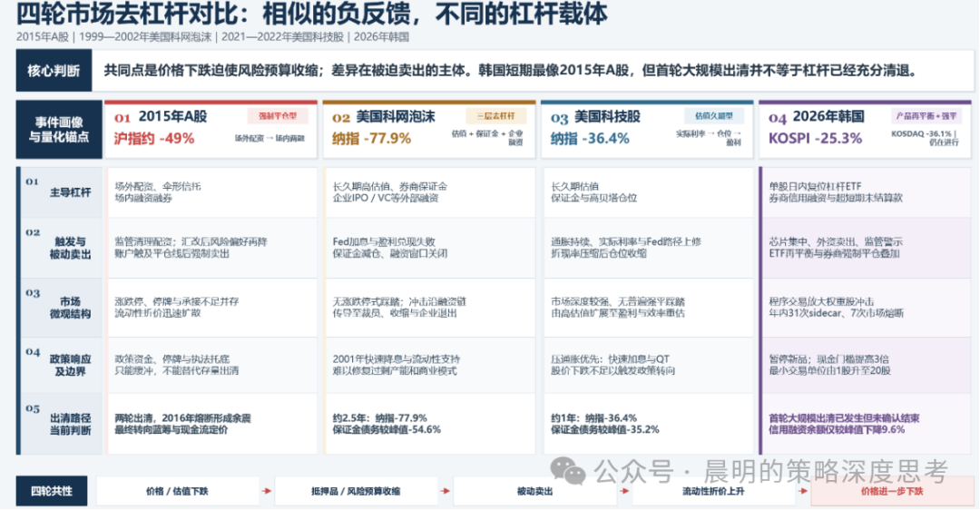Image resolution: width=980 pixels, height=510 pixels.
Task: Click the '核心判断' dark label box
Action: [54, 71]
